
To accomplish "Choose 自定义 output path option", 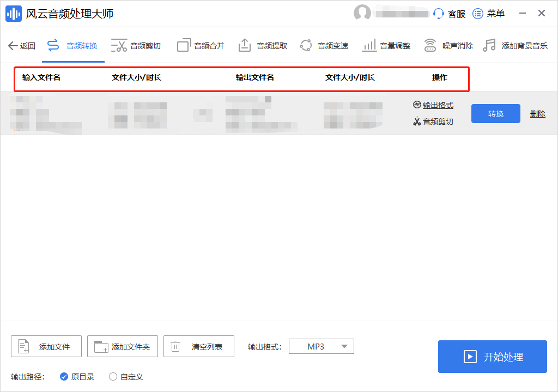I will (x=113, y=377).
